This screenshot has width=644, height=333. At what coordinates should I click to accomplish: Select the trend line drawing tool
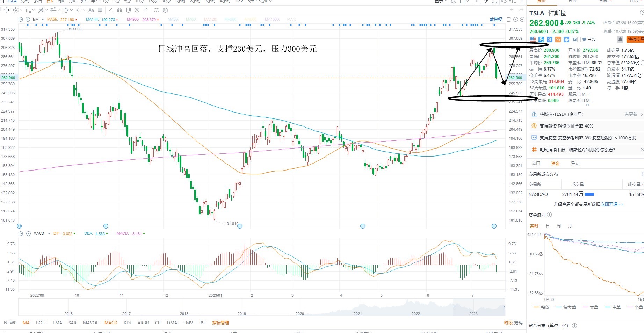click(x=16, y=10)
